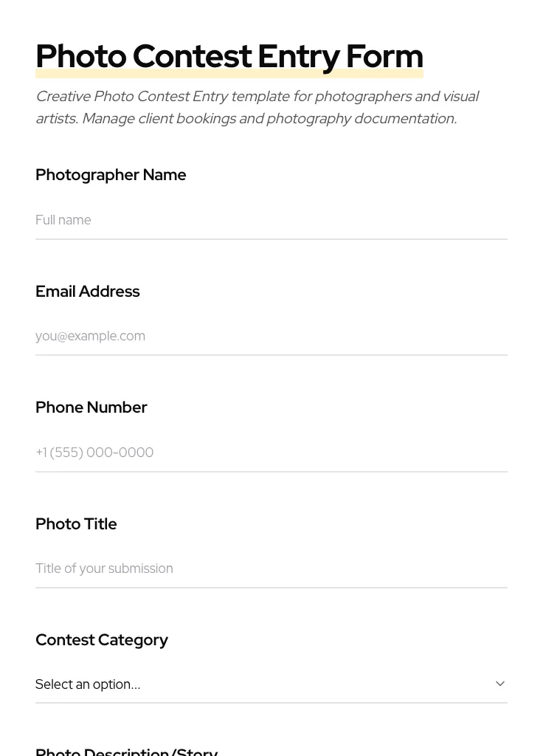
Task: Click the Photographer Name label
Action: click(x=111, y=175)
